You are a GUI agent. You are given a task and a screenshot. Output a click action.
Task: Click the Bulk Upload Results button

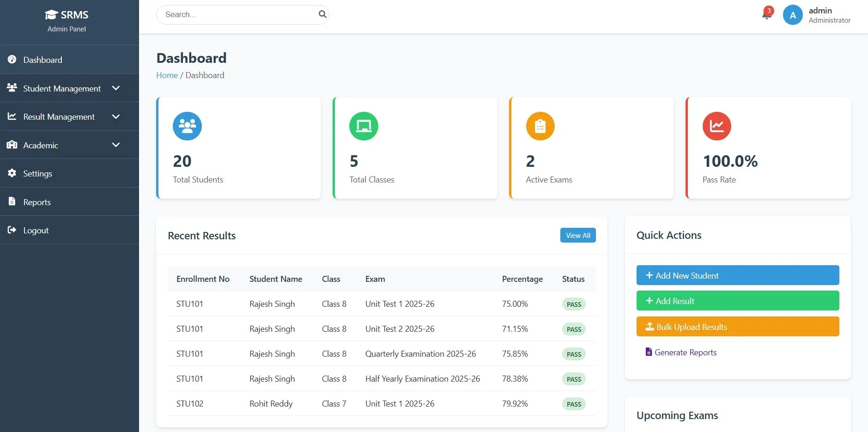[737, 327]
